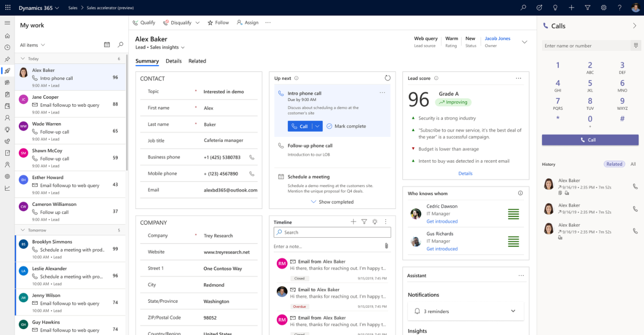Open the Dynamics 365 app launcher waffle

[x=7, y=7]
